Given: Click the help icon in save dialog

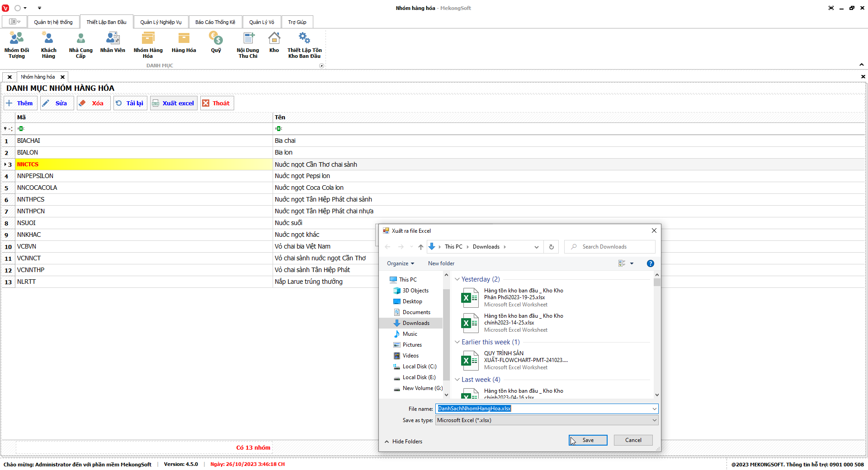Looking at the screenshot, I should [x=650, y=263].
